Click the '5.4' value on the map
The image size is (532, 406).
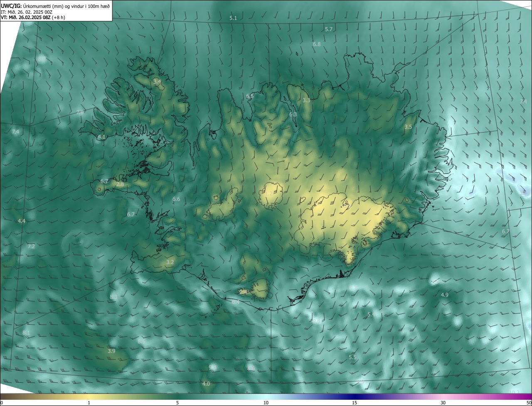coord(371,315)
